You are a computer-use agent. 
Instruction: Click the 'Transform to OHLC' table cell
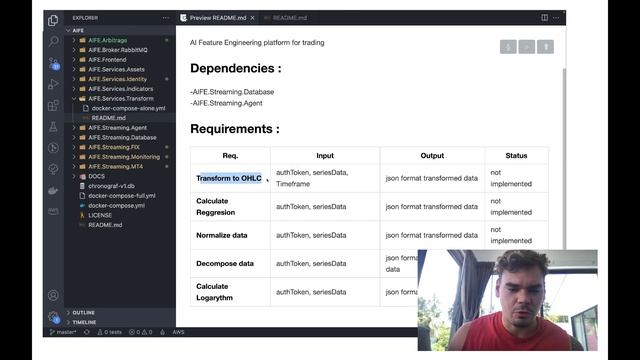[230, 178]
